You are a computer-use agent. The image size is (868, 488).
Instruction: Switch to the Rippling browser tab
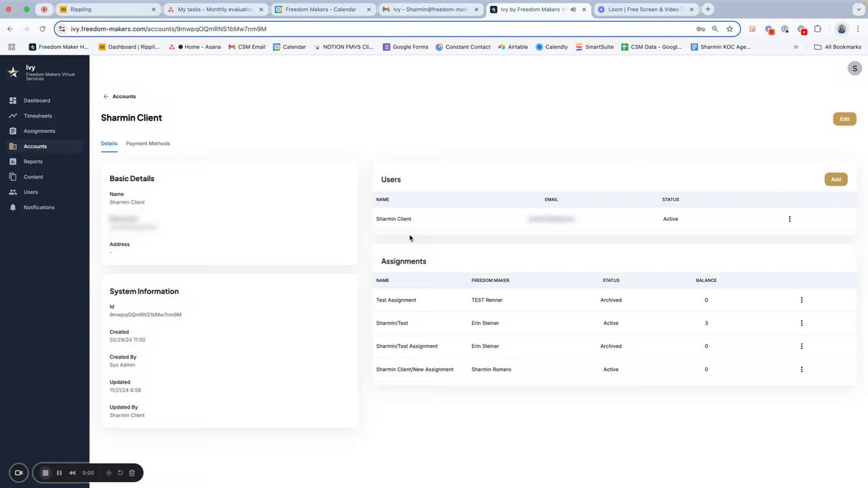point(107,9)
